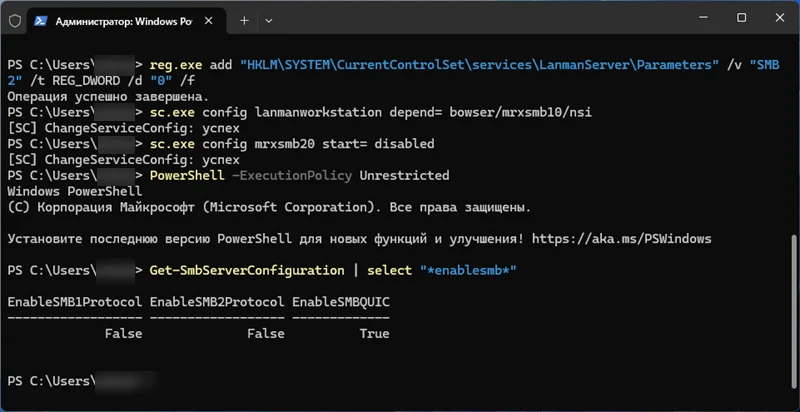Open a new tab with plus button
The image size is (800, 412).
click(244, 21)
